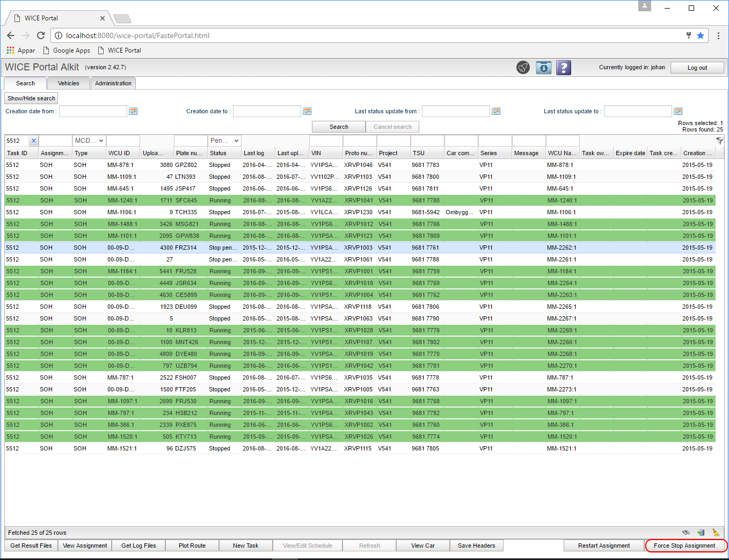729x560 pixels.
Task: Open calendar picker for Creation date to
Action: [307, 111]
